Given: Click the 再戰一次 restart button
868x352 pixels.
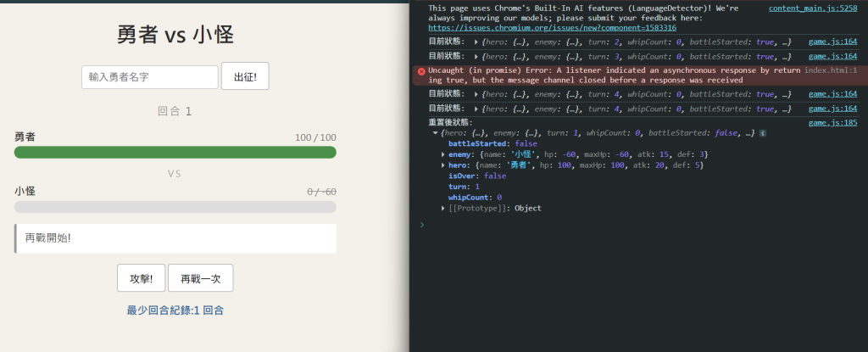Looking at the screenshot, I should (x=200, y=278).
